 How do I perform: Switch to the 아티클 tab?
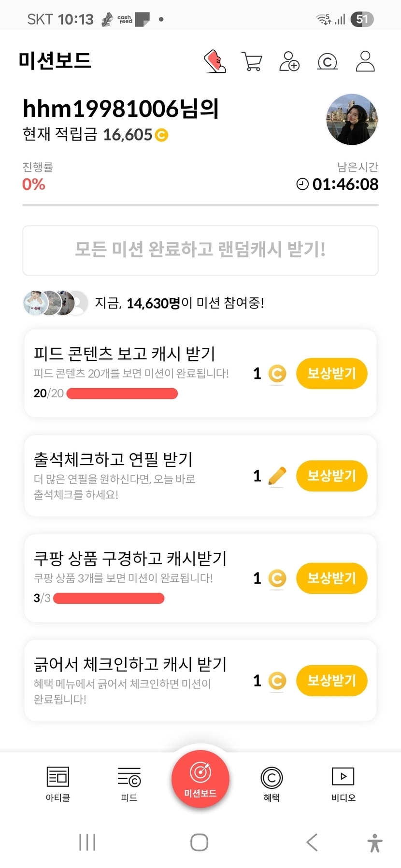tap(58, 784)
